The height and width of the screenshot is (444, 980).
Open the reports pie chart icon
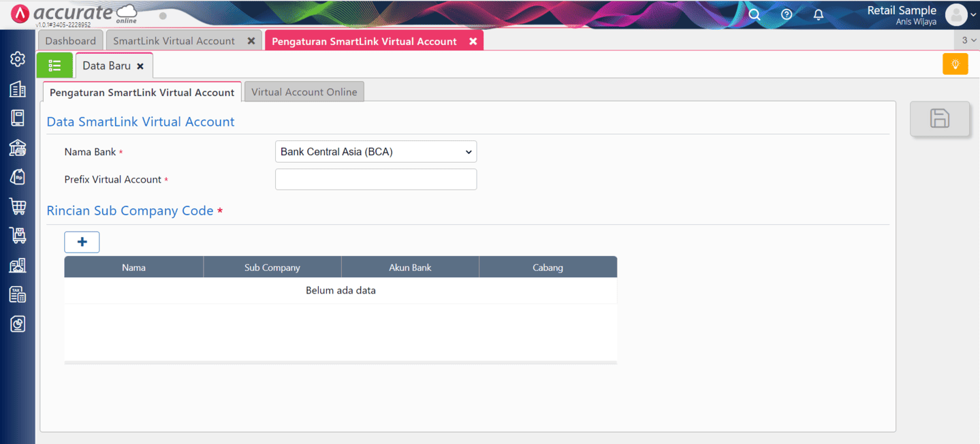tap(18, 324)
